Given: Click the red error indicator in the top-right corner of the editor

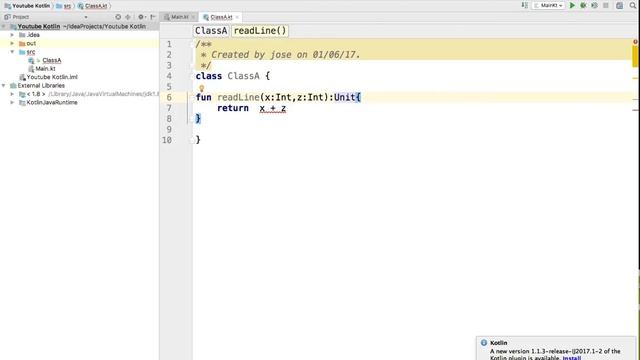Looking at the screenshot, I should pos(635,42).
